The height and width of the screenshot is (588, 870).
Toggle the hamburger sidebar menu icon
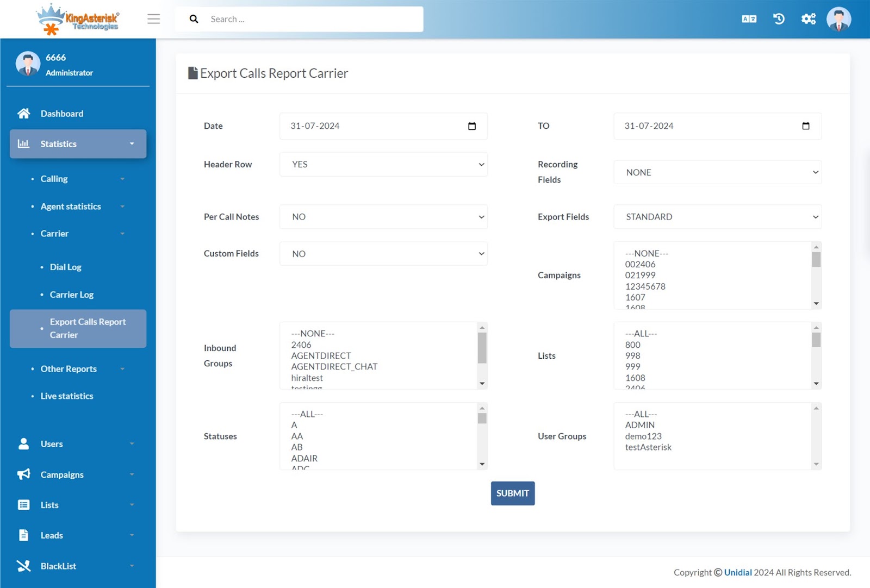(x=153, y=19)
